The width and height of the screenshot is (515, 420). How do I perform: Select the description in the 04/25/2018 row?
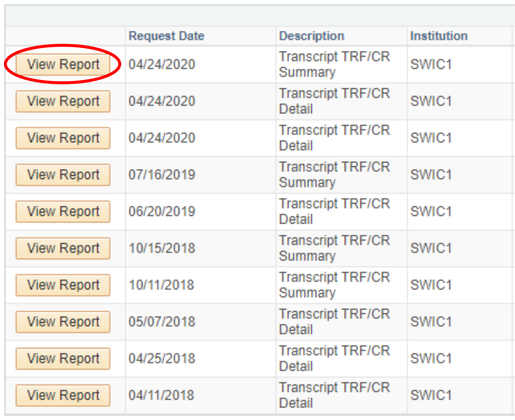pyautogui.click(x=334, y=358)
